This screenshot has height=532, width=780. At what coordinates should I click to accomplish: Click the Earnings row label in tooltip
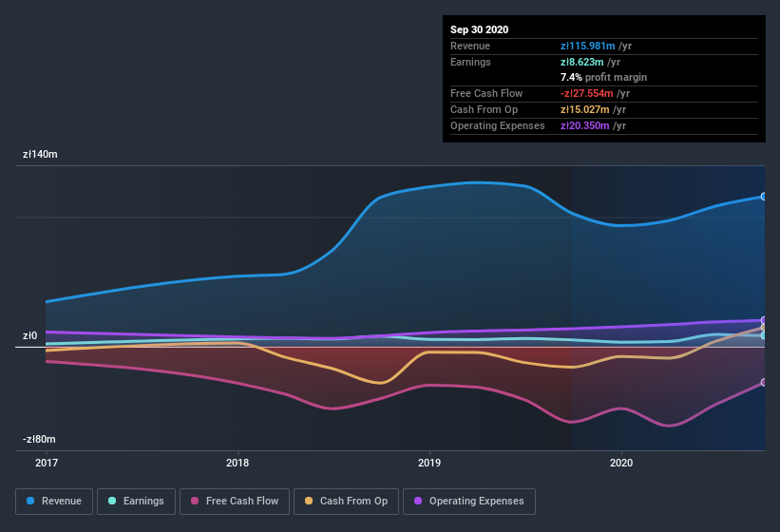470,62
